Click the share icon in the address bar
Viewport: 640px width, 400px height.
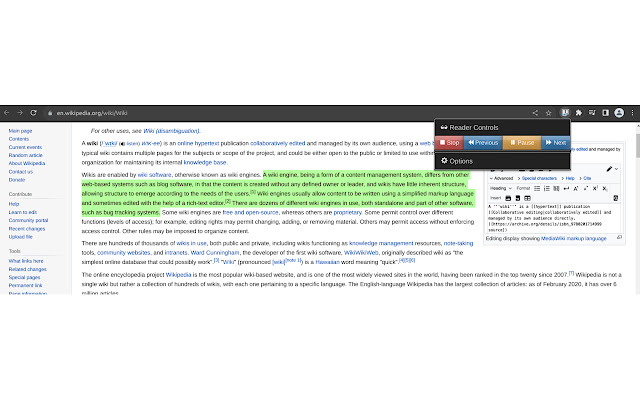tap(535, 113)
